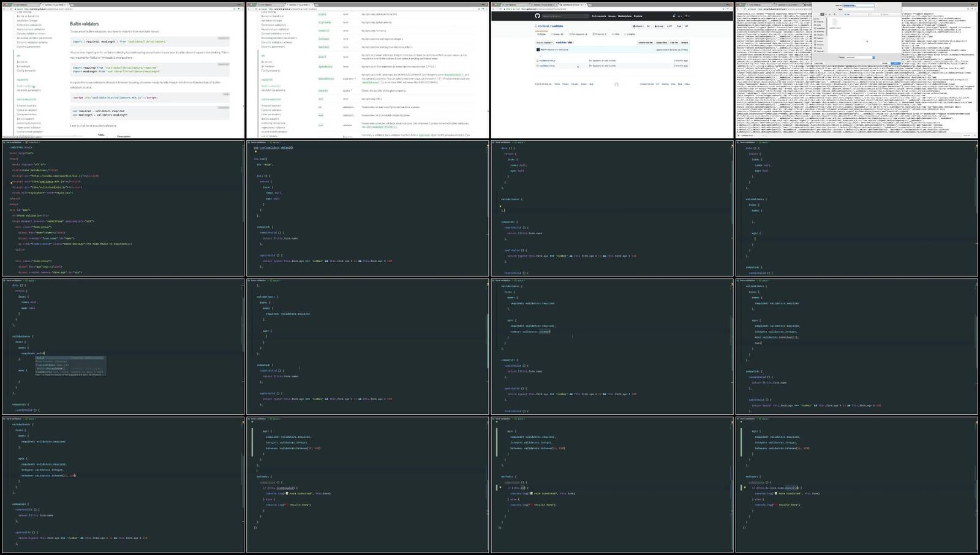This screenshot has height=555, width=980.
Task: Open Marketplace in the GitHub top navigation
Action: pyautogui.click(x=625, y=16)
